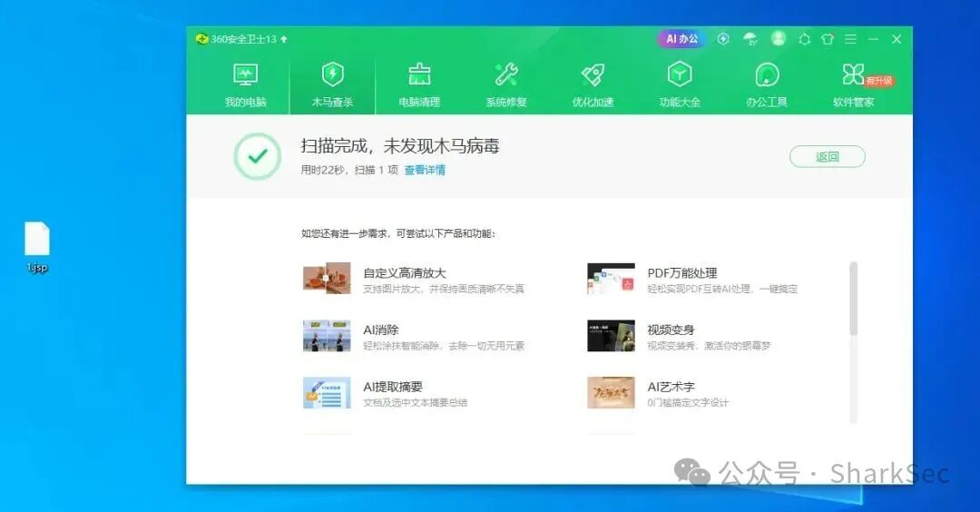
Task: Open 电脑清理 cleanup tool
Action: [x=419, y=85]
